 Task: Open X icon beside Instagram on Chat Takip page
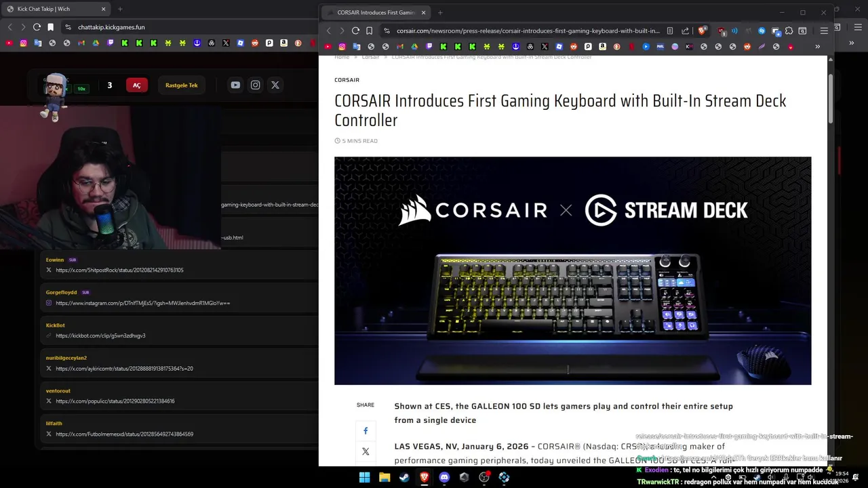click(x=275, y=85)
